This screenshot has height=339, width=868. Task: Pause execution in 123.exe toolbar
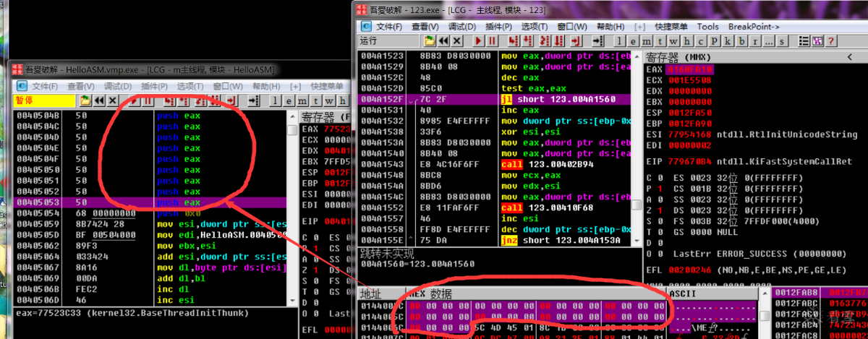[492, 40]
